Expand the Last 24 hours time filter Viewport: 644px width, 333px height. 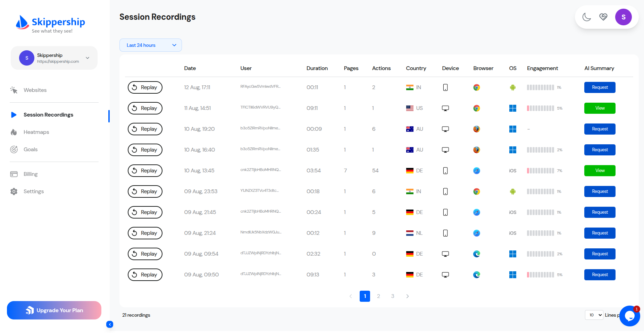click(x=150, y=45)
